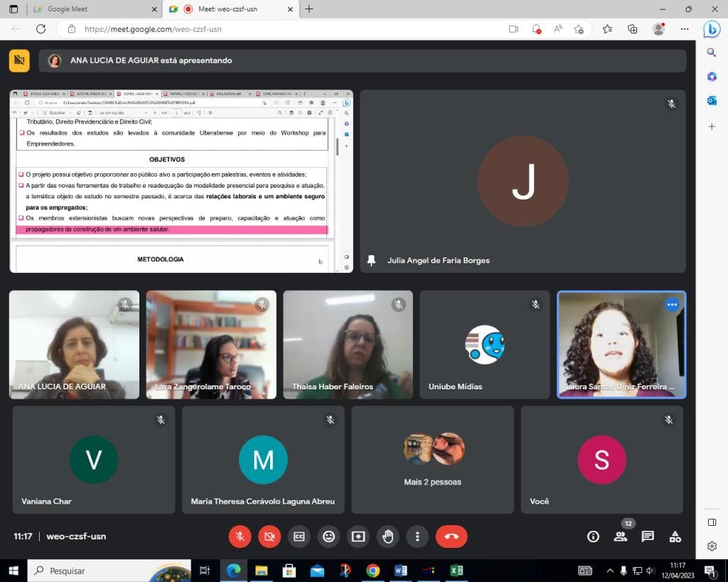Open Word from the taskbar
The height and width of the screenshot is (582, 728).
pos(400,571)
